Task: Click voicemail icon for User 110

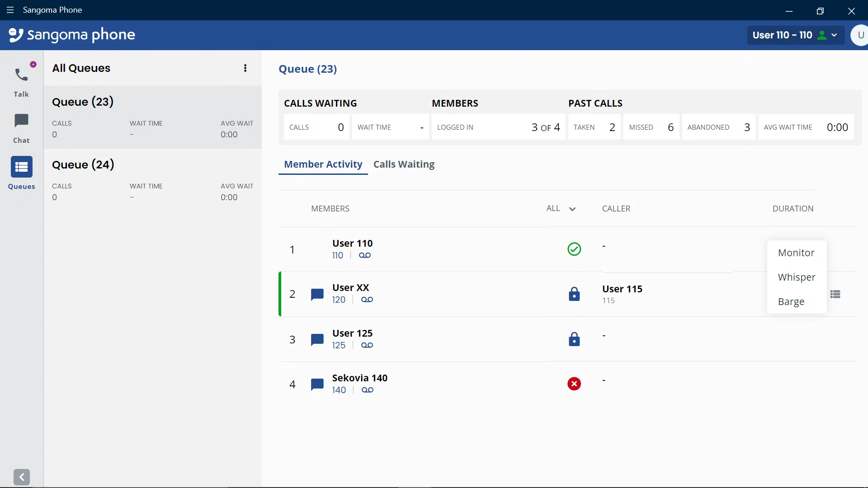Action: (x=365, y=255)
